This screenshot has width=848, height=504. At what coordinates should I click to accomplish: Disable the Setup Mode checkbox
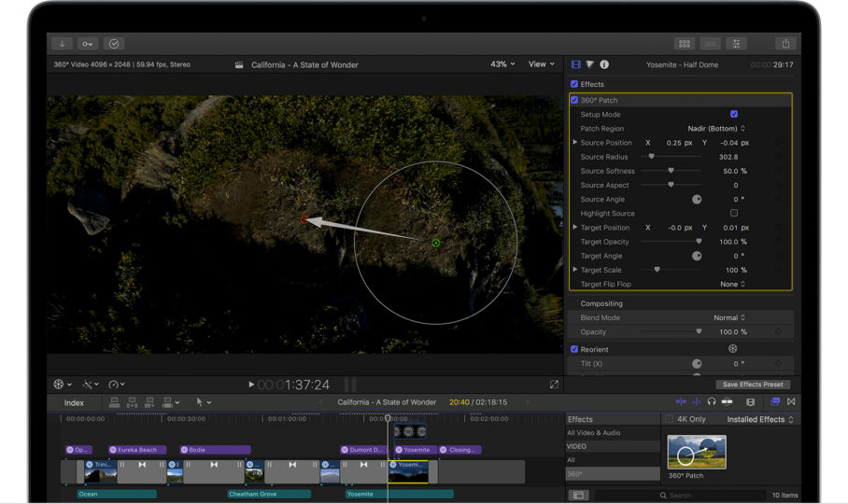coord(734,114)
